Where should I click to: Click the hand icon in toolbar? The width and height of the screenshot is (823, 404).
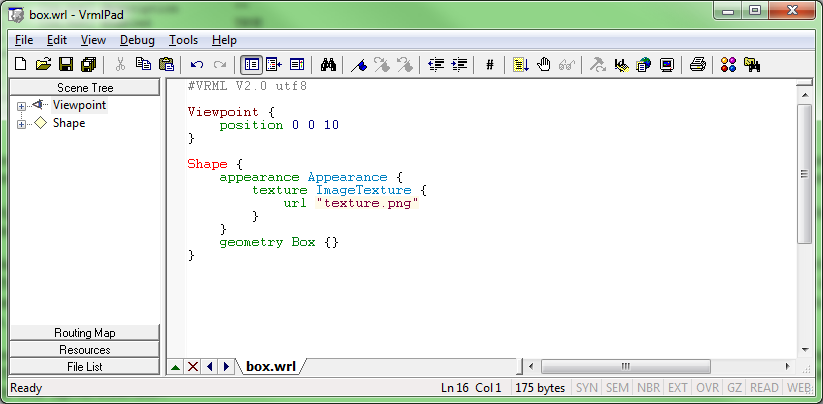click(x=544, y=65)
